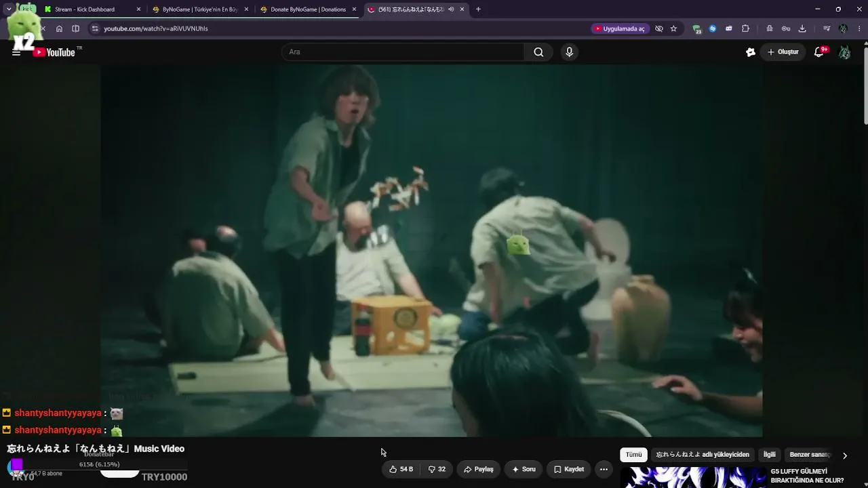Like the video with 54 B
This screenshot has height=488, width=868.
click(401, 469)
